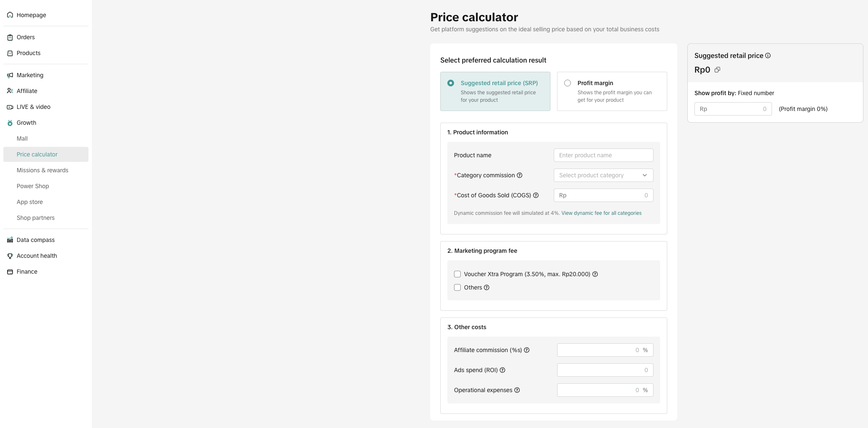Enable the Voucher Xtra Program checkbox
This screenshot has height=428, width=868.
(x=457, y=274)
